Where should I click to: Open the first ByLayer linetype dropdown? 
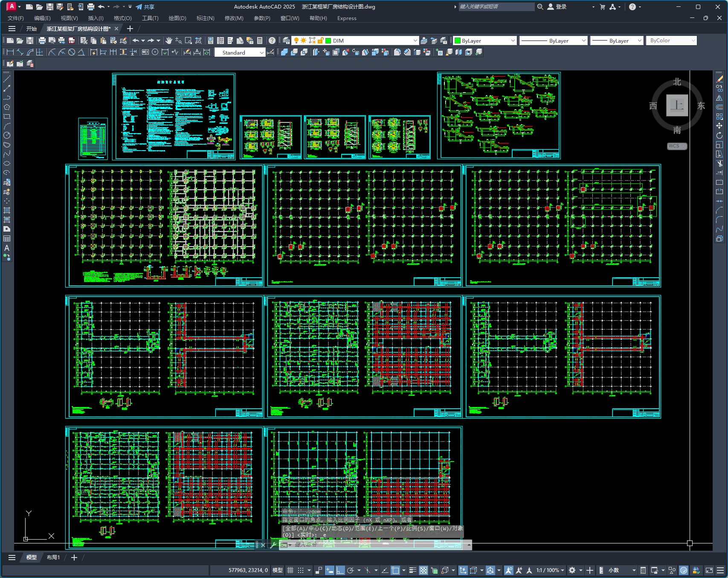583,41
